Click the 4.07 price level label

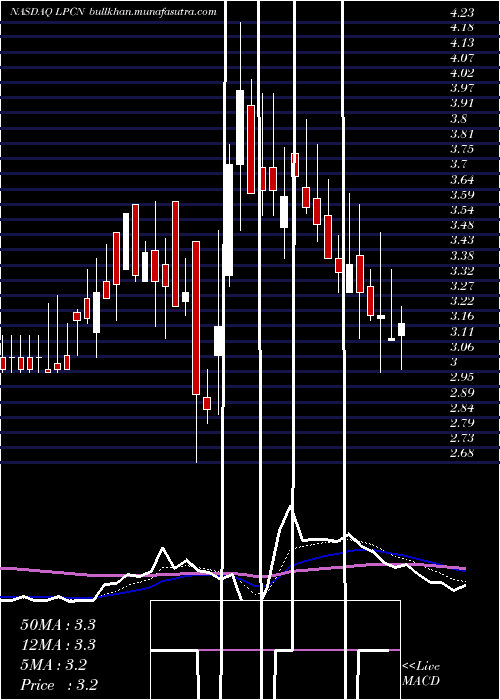coord(462,58)
